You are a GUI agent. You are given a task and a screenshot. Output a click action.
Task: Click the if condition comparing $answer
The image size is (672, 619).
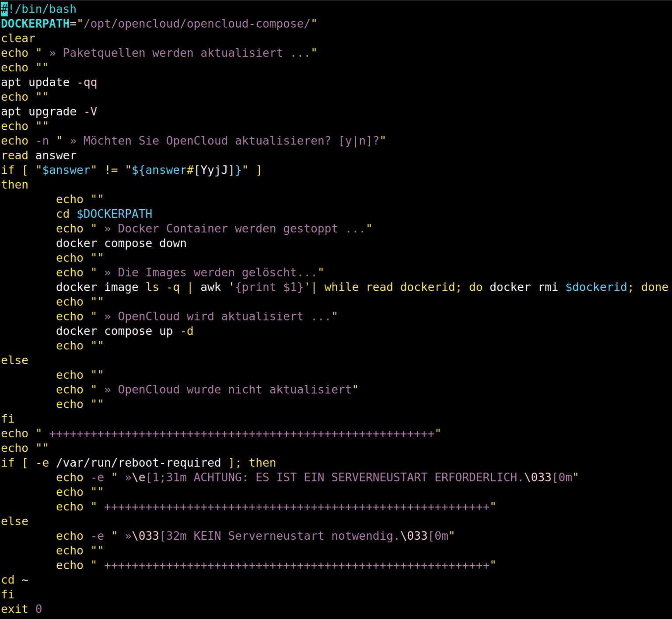click(x=131, y=170)
